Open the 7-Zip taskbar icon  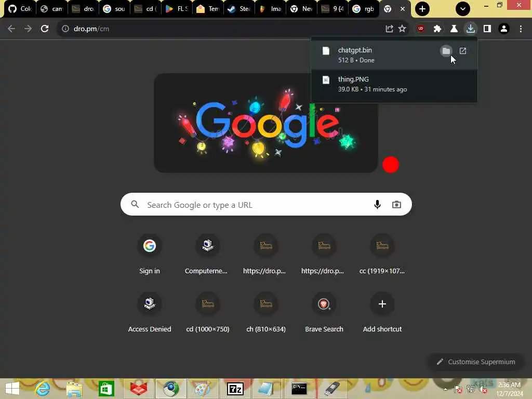(x=235, y=389)
